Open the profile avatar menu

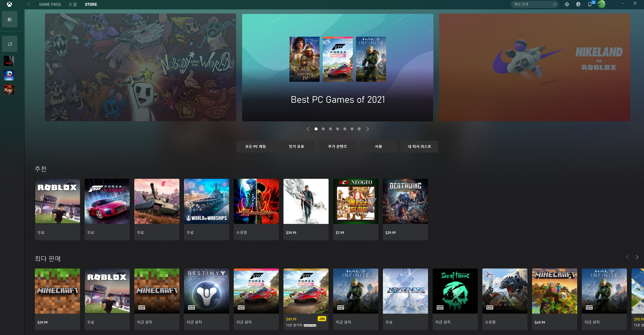601,4
